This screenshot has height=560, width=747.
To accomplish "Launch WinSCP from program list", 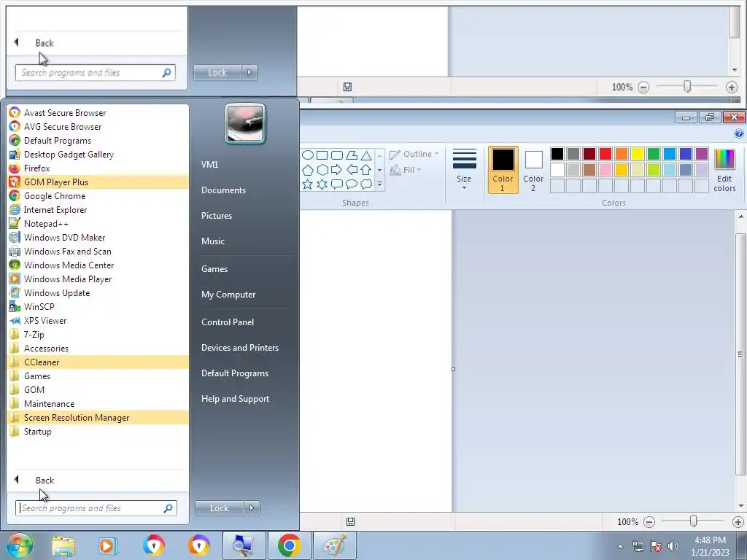I will (98, 307).
